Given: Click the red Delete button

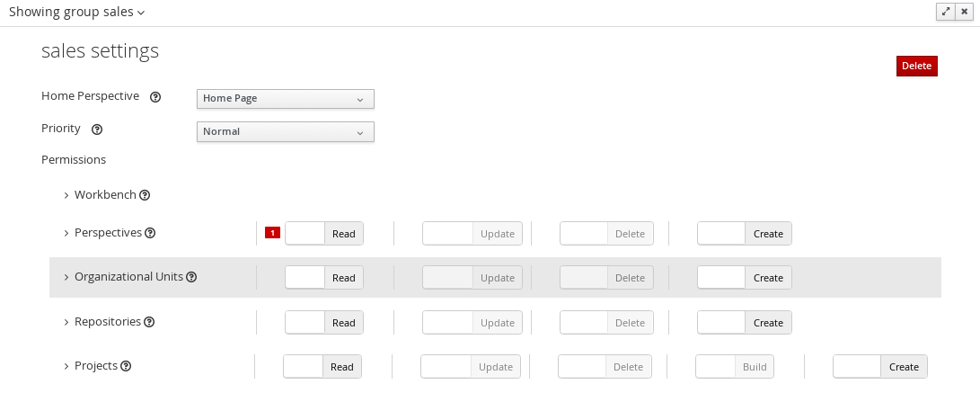Looking at the screenshot, I should [917, 66].
